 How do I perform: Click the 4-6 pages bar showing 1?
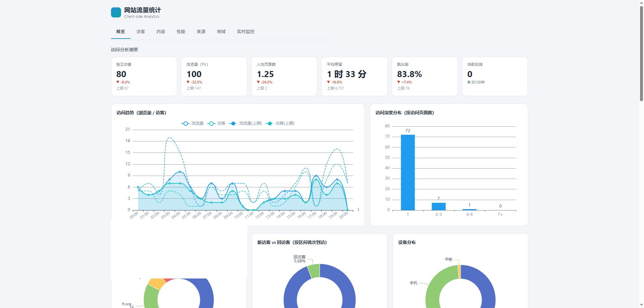pyautogui.click(x=470, y=209)
